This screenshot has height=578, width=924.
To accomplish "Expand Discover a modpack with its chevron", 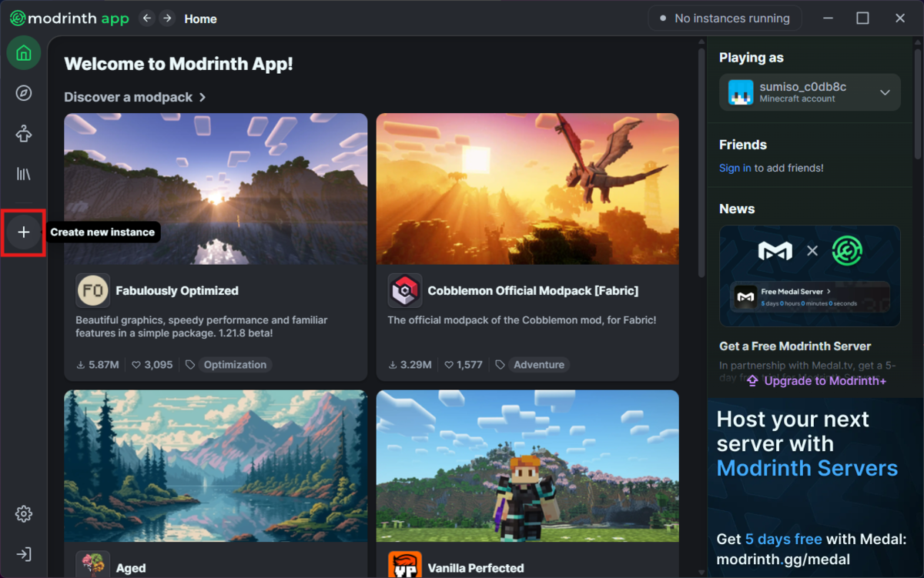I will [202, 97].
